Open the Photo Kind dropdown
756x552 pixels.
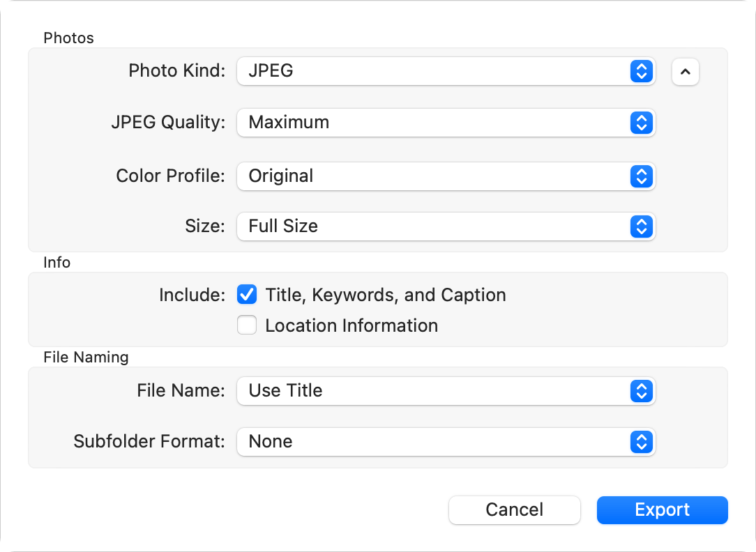click(446, 71)
